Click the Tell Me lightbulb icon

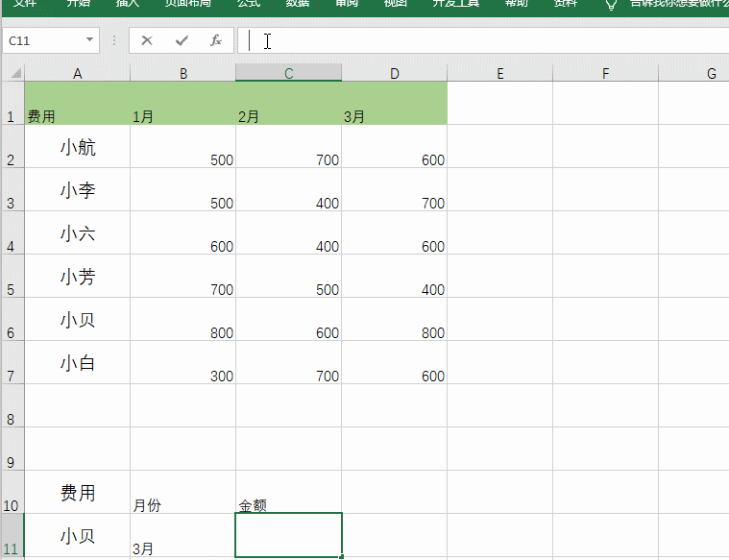pos(611,5)
